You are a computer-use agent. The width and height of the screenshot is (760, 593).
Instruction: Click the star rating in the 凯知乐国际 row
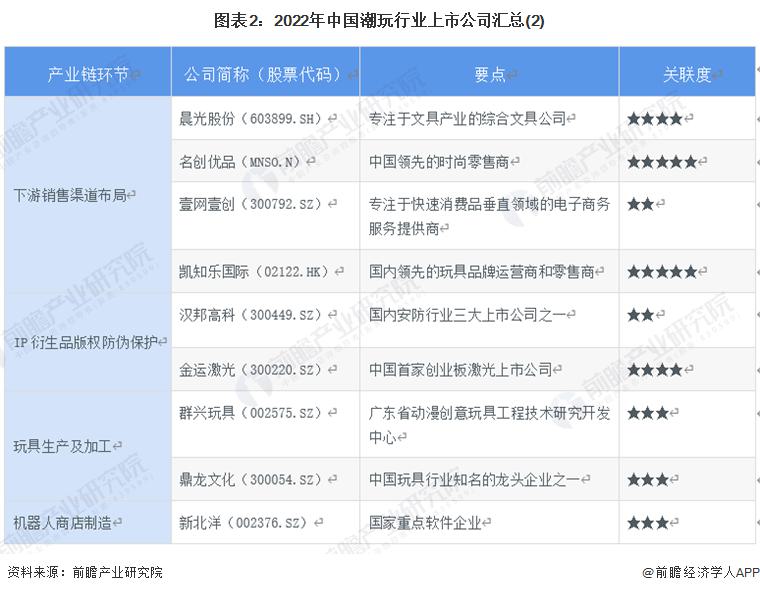tap(662, 271)
